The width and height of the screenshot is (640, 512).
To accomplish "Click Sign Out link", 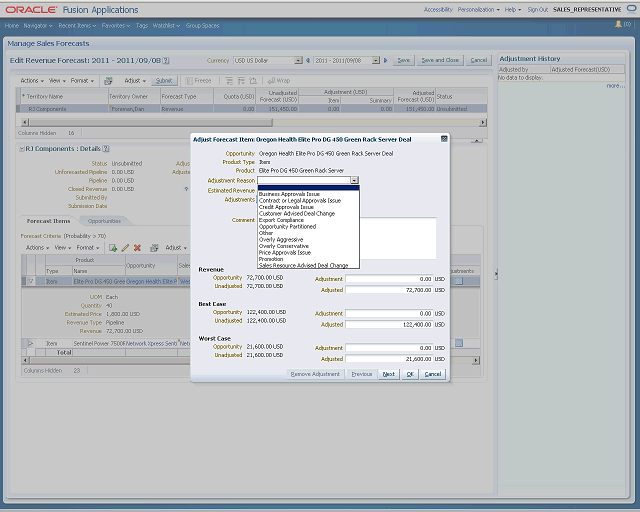I will point(538,9).
